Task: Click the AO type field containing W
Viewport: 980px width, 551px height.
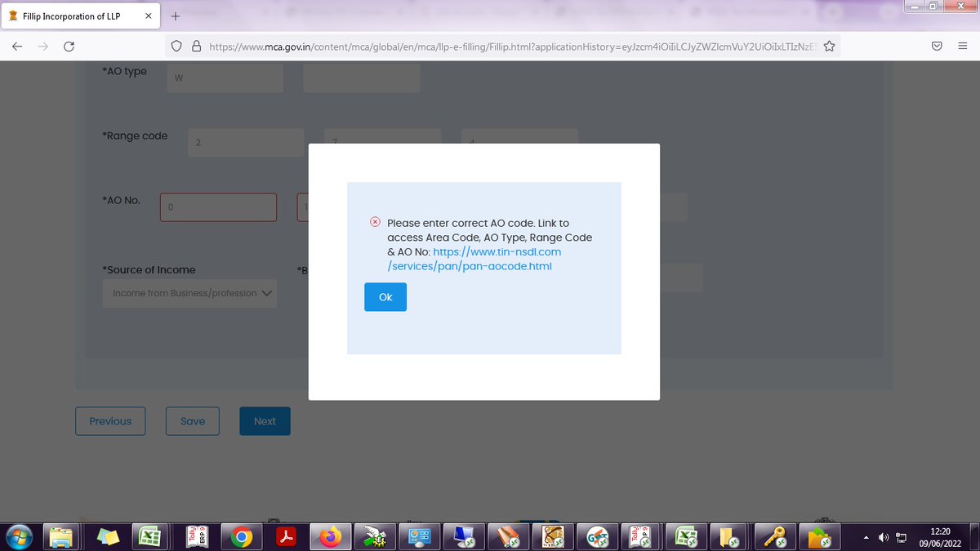Action: click(x=225, y=78)
